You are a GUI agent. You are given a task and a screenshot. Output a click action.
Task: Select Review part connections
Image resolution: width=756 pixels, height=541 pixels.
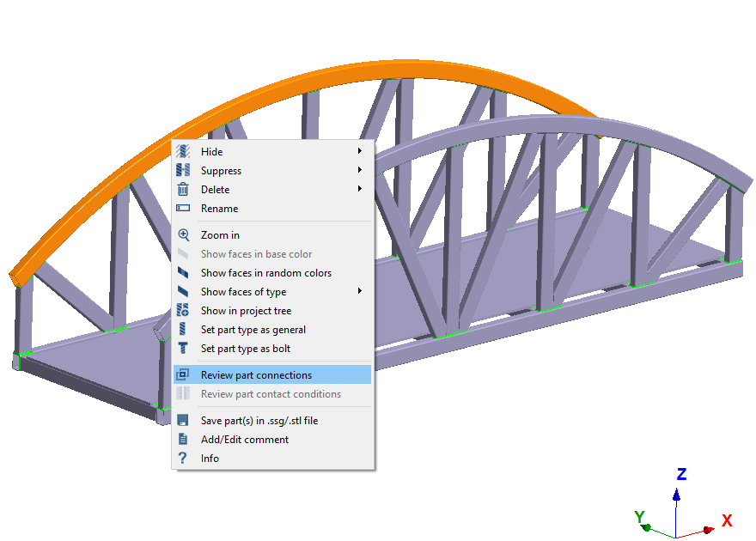tap(256, 375)
